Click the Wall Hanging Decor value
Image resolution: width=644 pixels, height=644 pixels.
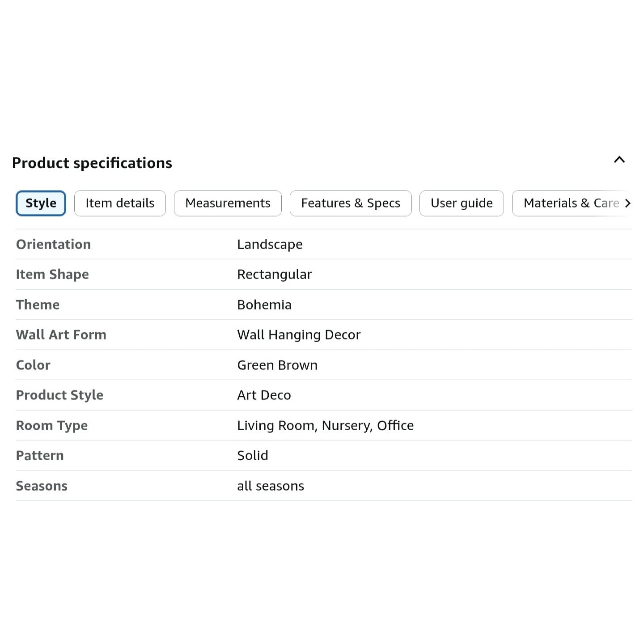tap(299, 335)
